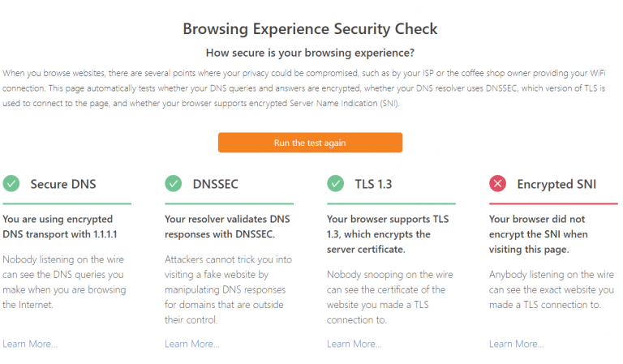Click the DNSSEC heading
Screen dimensions: 623x364
[217, 184]
